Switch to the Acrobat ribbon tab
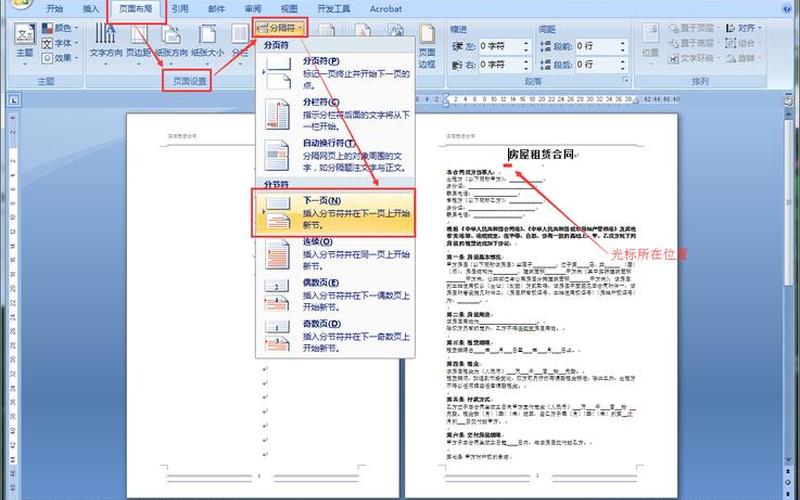Image resolution: width=800 pixels, height=500 pixels. coord(386,9)
